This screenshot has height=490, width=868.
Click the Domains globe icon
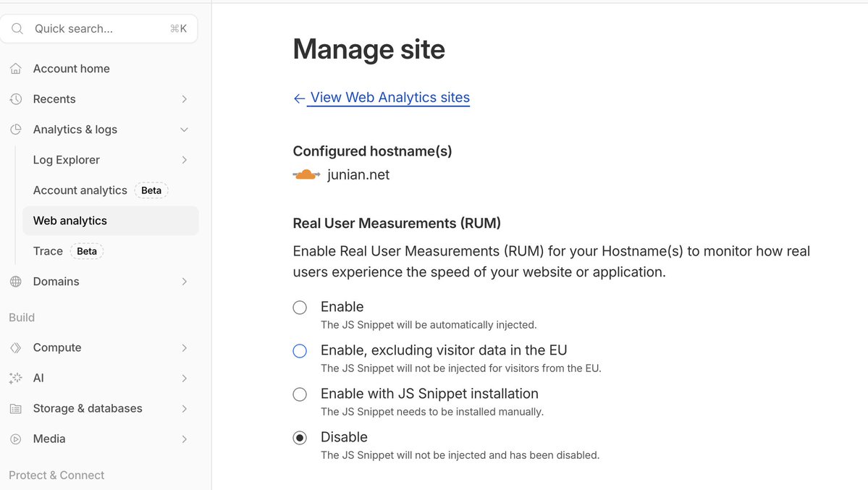pos(15,282)
